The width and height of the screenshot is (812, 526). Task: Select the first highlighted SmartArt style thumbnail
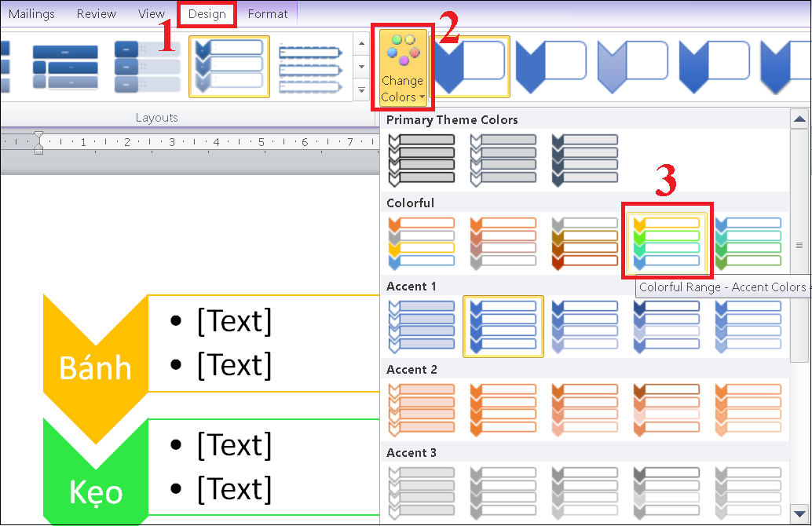tap(470, 67)
